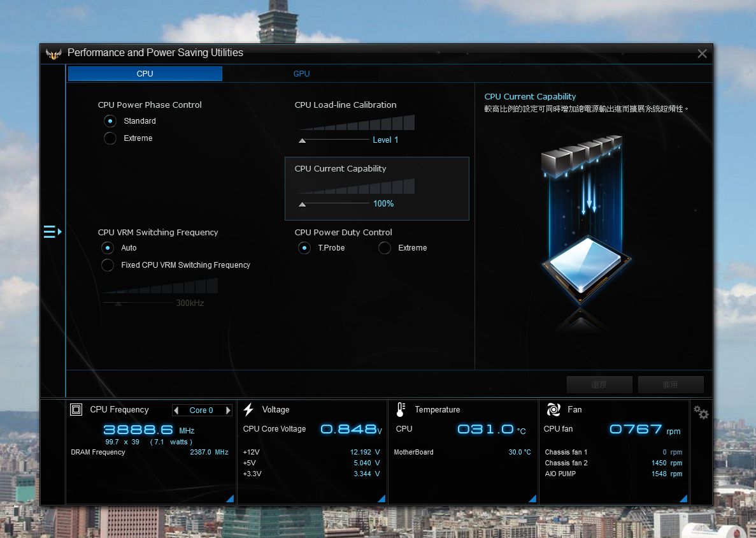Screen dimensions: 756x538
Task: Select Extreme CPU Power Phase Control
Action: 110,138
